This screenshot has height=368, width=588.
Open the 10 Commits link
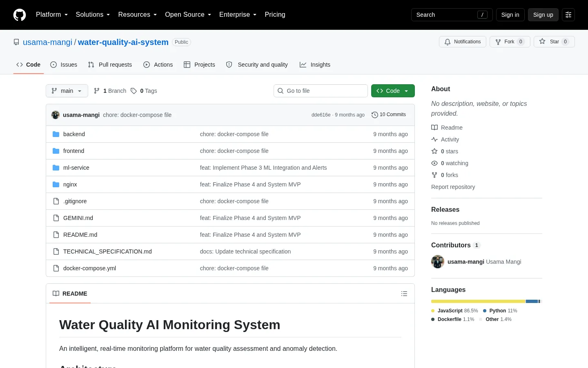tap(389, 115)
